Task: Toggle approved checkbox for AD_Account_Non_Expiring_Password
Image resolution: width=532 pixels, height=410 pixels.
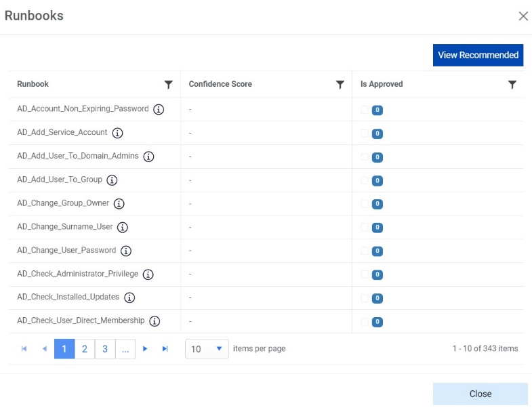Action: click(x=365, y=110)
